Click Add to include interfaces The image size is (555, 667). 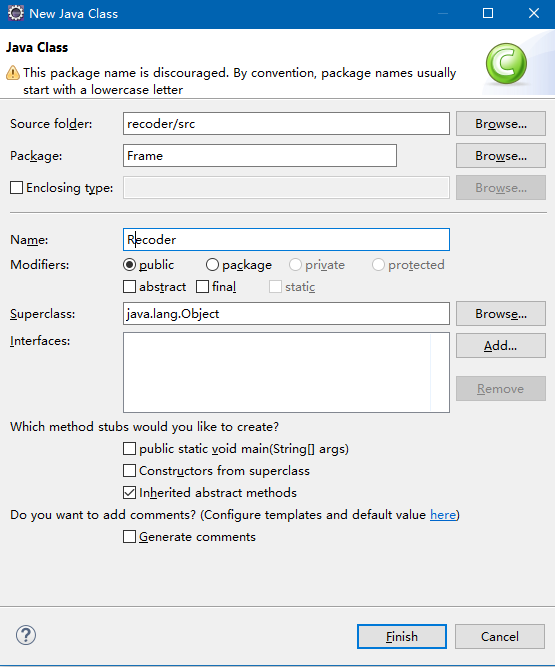pos(501,345)
